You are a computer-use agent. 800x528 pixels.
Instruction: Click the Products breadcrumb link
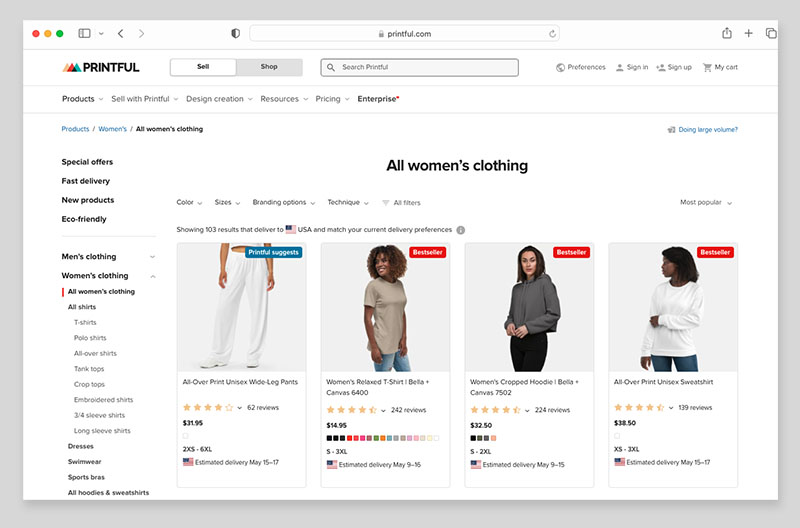(x=75, y=129)
